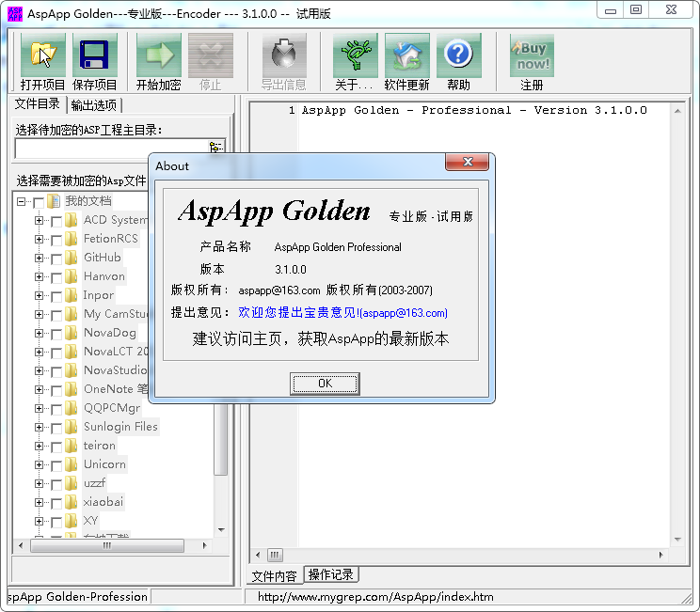Select the 操作记录 tab at bottom
The height and width of the screenshot is (612, 700).
[330, 574]
